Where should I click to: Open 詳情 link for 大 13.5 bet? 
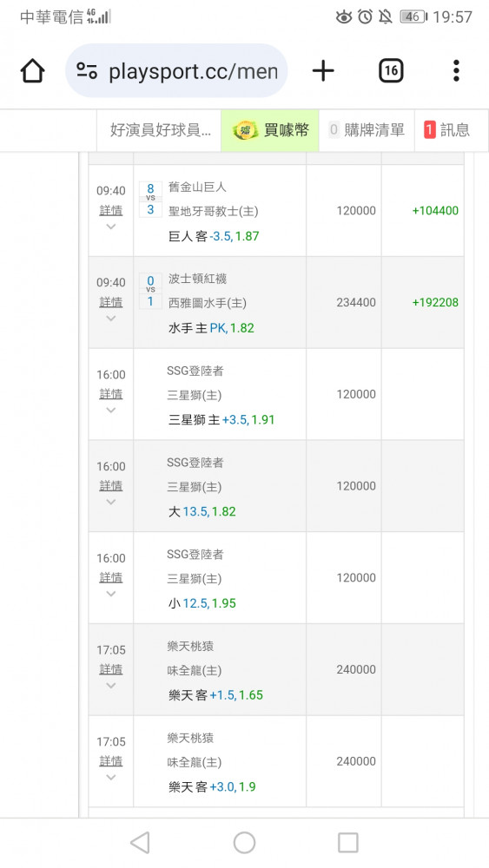point(111,485)
